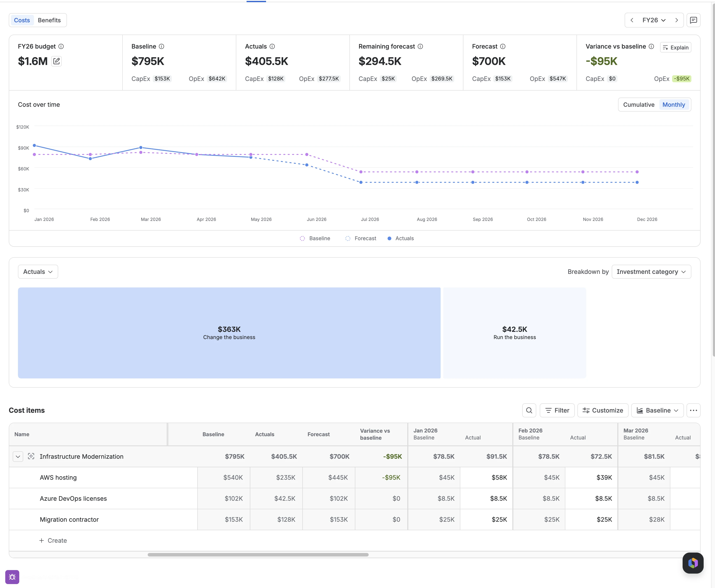Click the OpEx -$95K variance badge
Screen dimensions: 715x588
(682, 79)
